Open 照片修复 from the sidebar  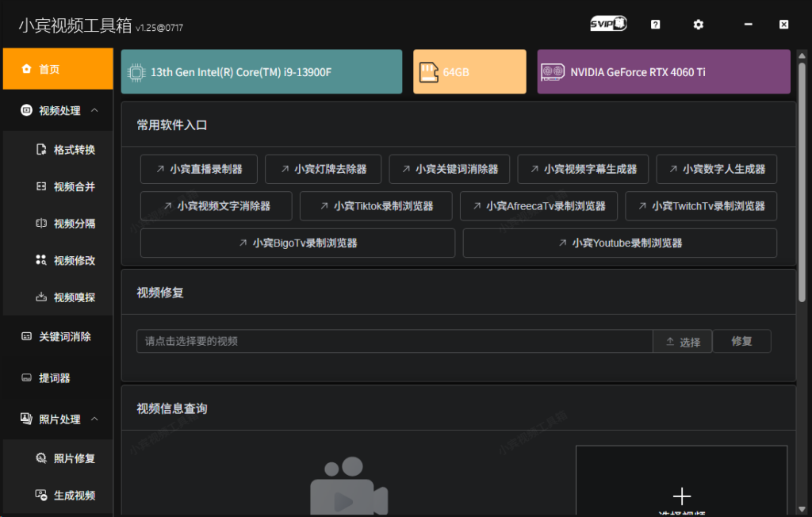click(x=58, y=458)
